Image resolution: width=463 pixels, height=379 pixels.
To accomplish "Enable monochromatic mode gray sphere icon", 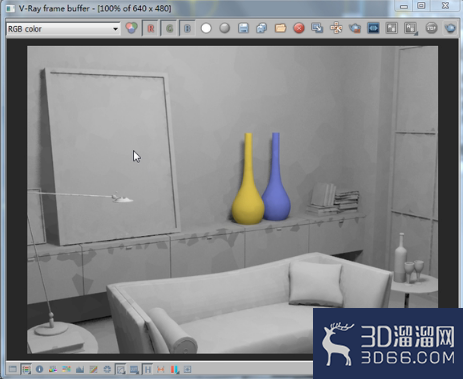I will tap(225, 28).
